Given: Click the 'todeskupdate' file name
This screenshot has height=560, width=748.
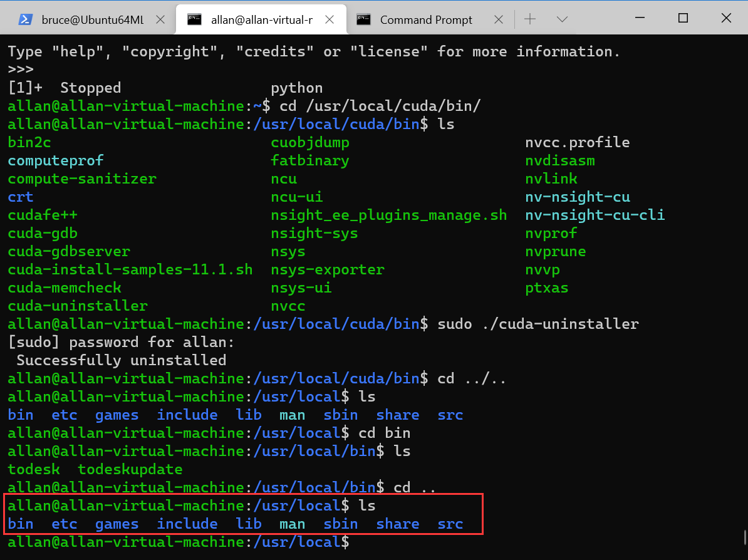Looking at the screenshot, I should click(x=130, y=469).
